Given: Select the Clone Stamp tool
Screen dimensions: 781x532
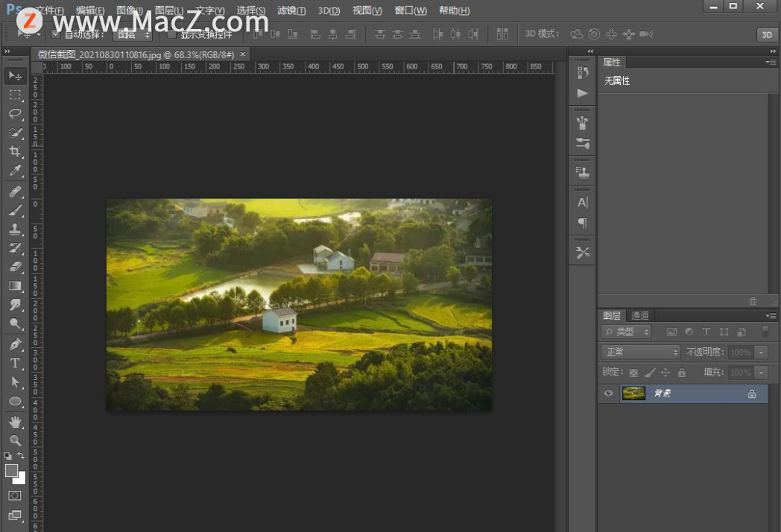Looking at the screenshot, I should 15,229.
